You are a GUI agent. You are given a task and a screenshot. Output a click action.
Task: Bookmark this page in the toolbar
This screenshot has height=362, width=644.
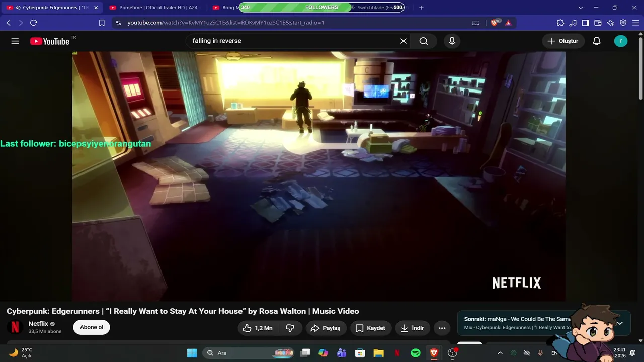[x=102, y=23]
